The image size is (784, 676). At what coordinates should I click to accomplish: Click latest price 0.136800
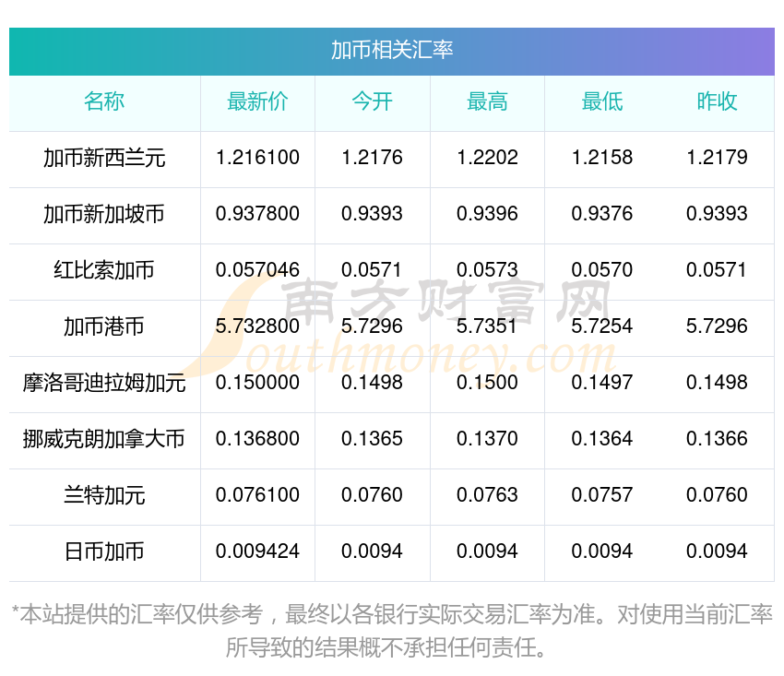[257, 439]
